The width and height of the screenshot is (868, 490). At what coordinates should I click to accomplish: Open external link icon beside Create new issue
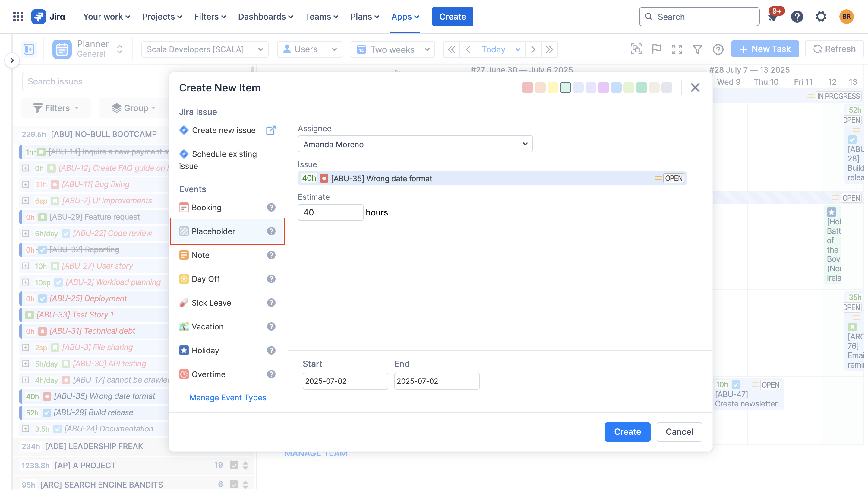[271, 130]
